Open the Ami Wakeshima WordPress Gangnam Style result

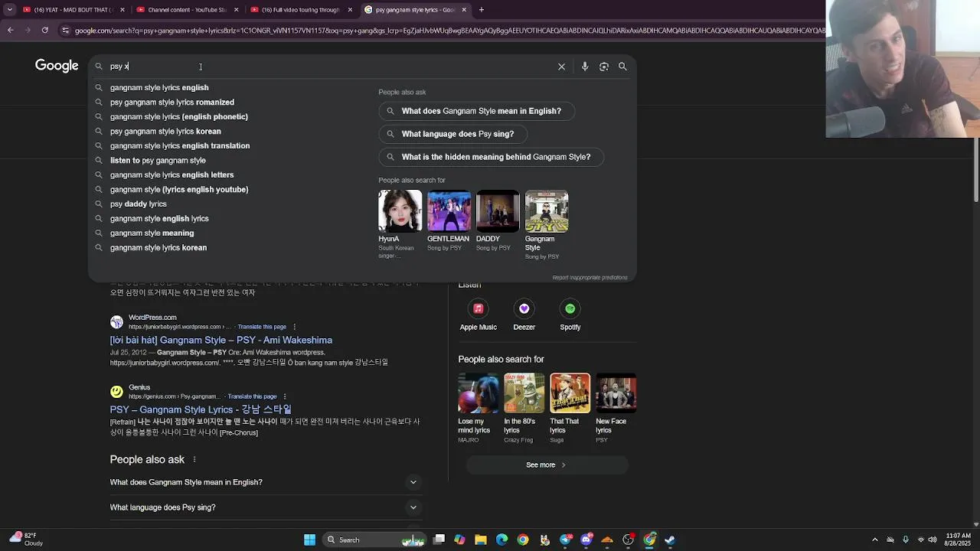coord(221,340)
